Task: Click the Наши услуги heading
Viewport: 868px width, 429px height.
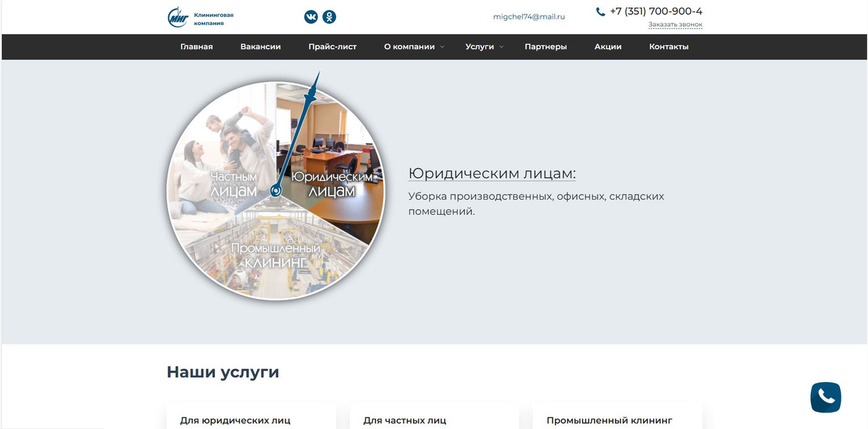Action: (223, 372)
